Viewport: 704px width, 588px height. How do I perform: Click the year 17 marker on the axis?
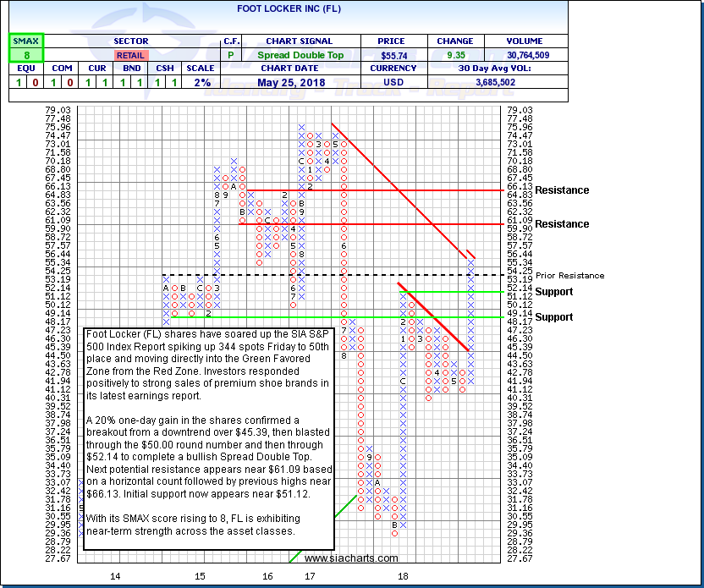point(311,575)
